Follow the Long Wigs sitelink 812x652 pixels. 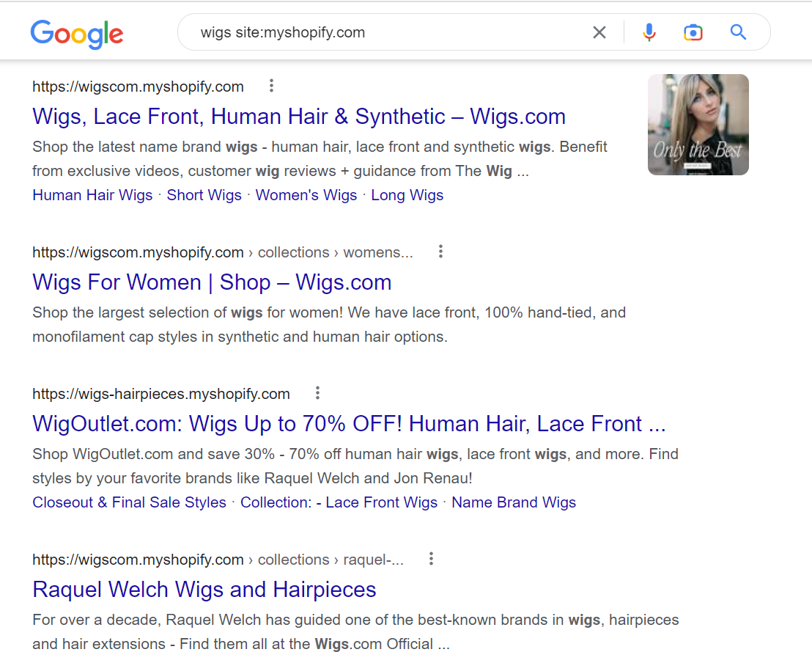(407, 195)
